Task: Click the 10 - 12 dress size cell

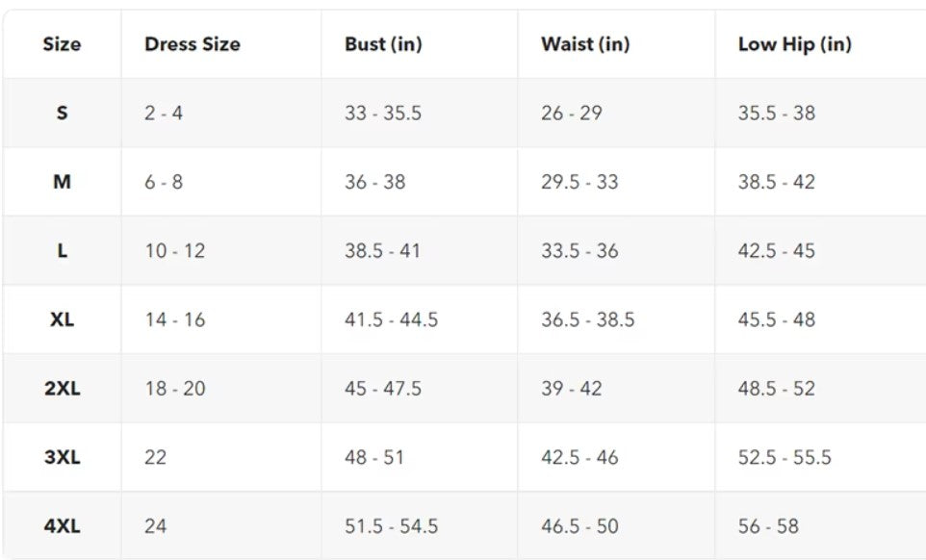Action: coord(175,251)
